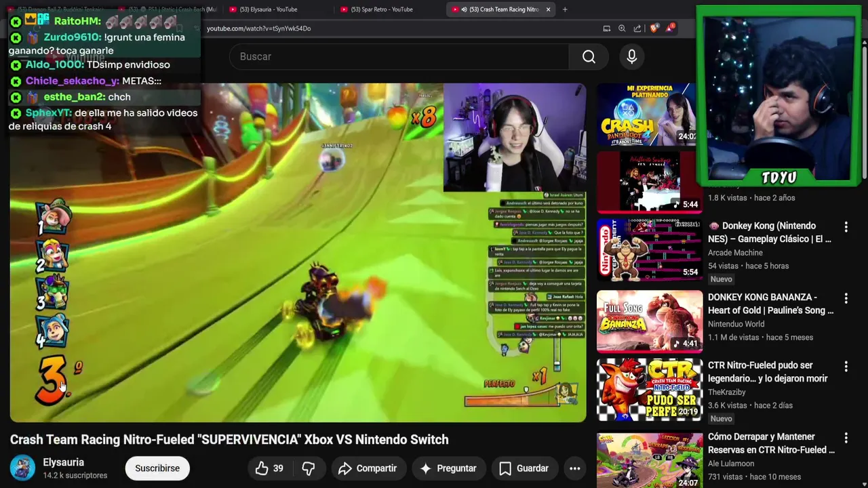Viewport: 868px width, 488px height.
Task: Open Donkey Kong (Nintendo NES) video title
Action: tap(770, 232)
